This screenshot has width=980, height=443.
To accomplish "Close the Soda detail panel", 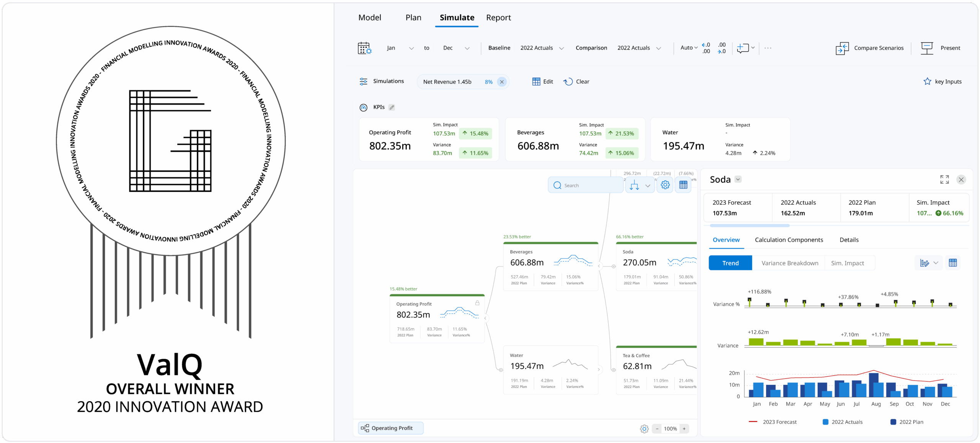I will pos(961,179).
